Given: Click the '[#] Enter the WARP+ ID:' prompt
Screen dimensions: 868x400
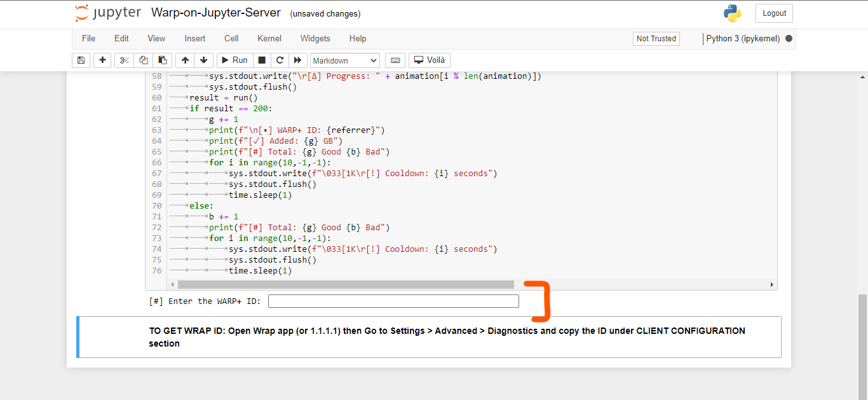Looking at the screenshot, I should click(205, 301).
